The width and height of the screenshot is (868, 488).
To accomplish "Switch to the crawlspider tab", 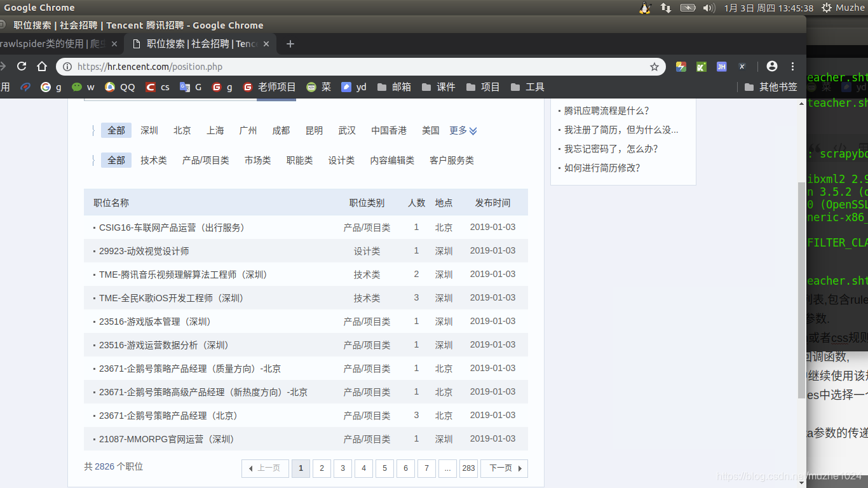I will point(52,44).
